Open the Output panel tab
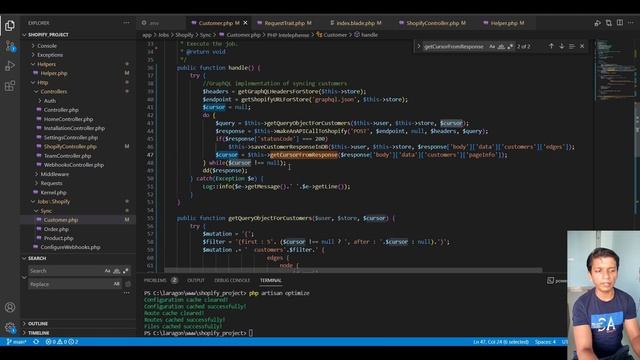Image resolution: width=640 pixels, height=360 pixels. 196,280
